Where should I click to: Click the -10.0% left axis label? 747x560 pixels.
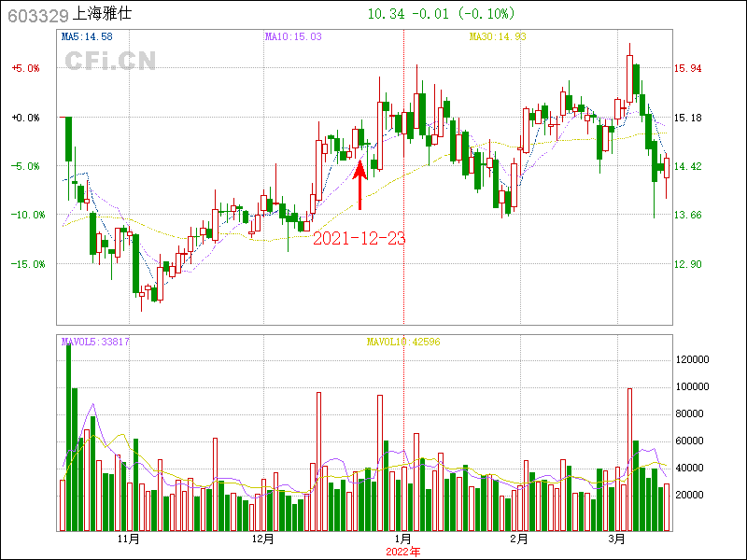[28, 216]
